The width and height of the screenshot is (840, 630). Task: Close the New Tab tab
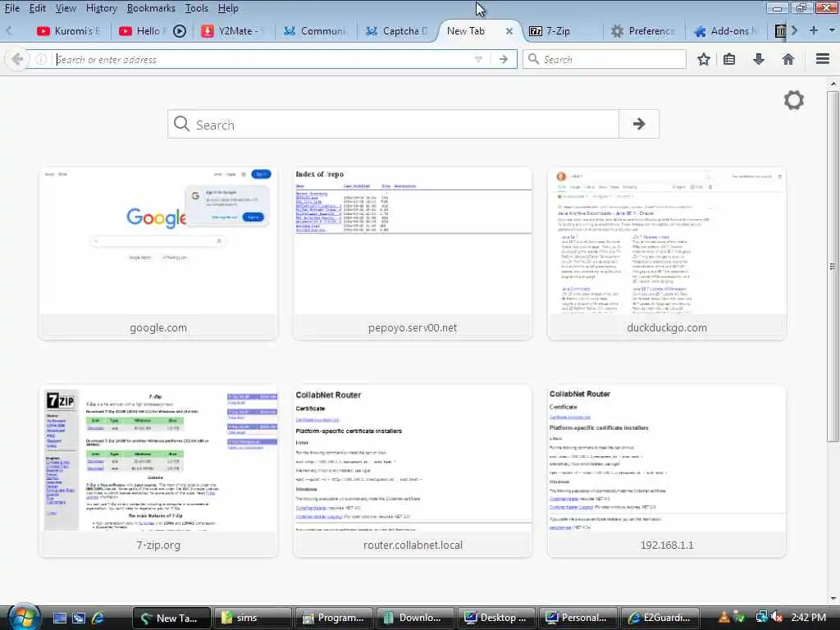[x=509, y=31]
